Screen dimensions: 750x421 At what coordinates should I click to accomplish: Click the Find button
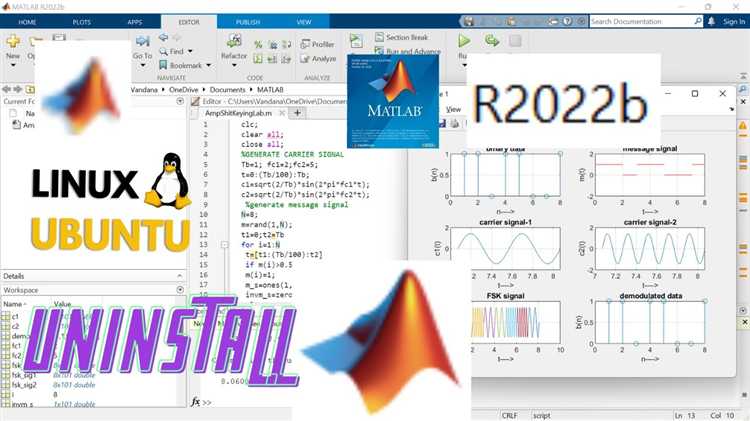point(172,51)
